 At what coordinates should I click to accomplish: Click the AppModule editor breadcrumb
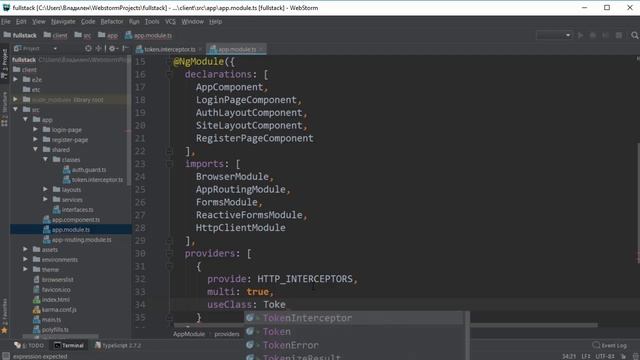click(x=189, y=334)
